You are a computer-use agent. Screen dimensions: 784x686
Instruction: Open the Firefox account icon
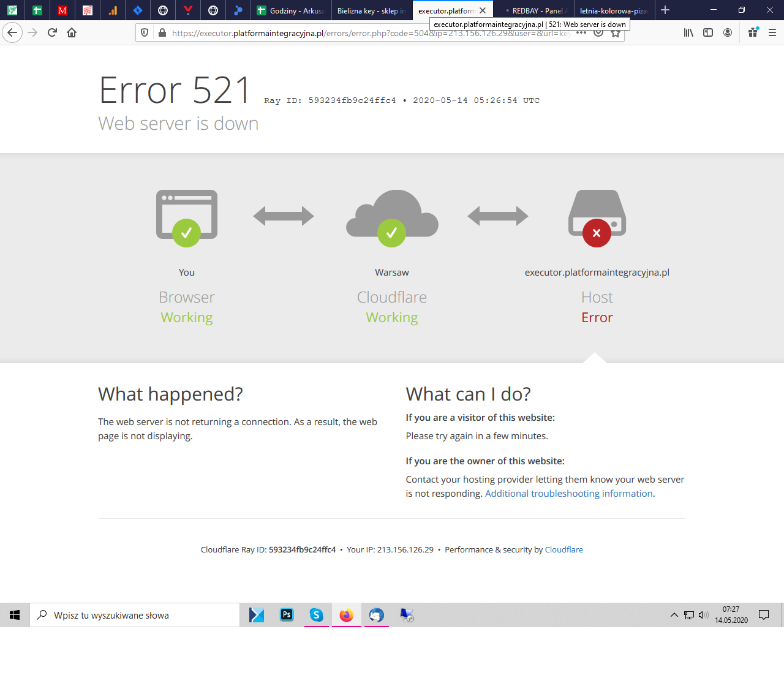[x=728, y=32]
